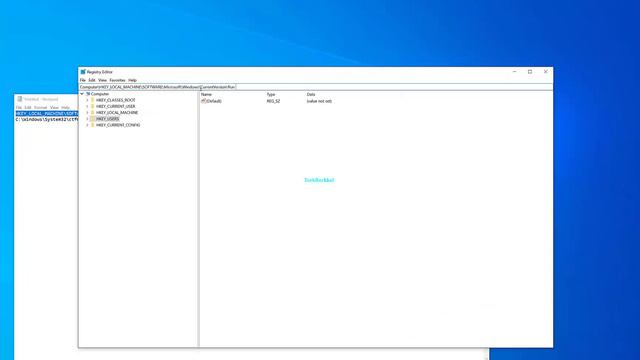The width and height of the screenshot is (640, 360).
Task: Open the Help menu in Notepad
Action: (x=65, y=107)
